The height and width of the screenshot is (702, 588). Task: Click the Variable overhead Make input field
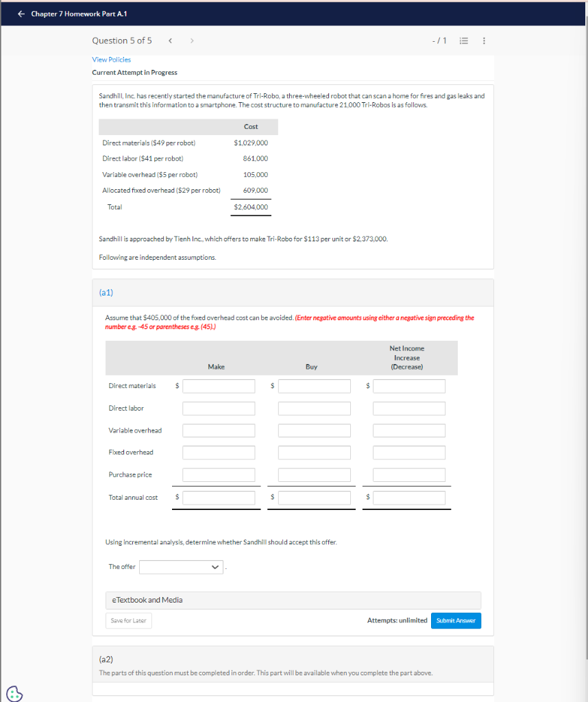click(x=219, y=431)
